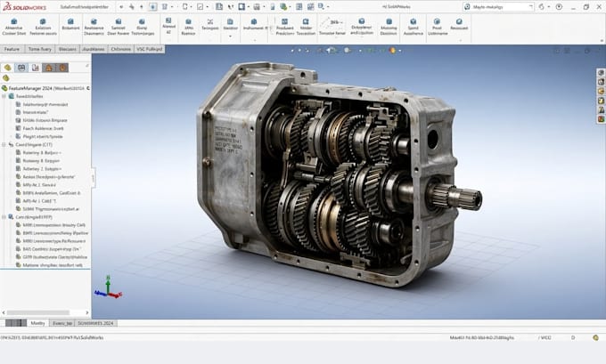Click the panel collapse handle on the tree's right edge
This screenshot has height=364, width=606.
pyautogui.click(x=94, y=178)
